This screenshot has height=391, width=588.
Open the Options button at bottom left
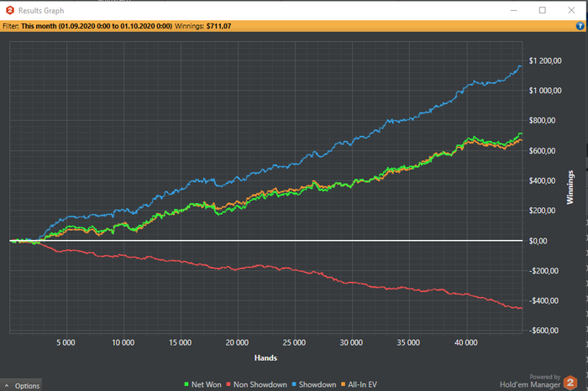pos(21,385)
